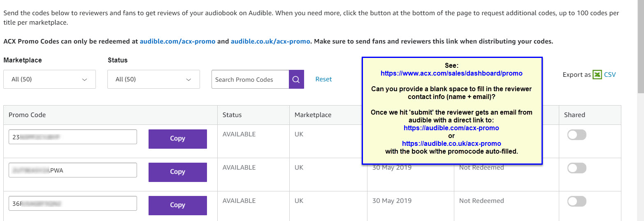
Task: Copy the promo code ending in PWA
Action: pos(178,172)
